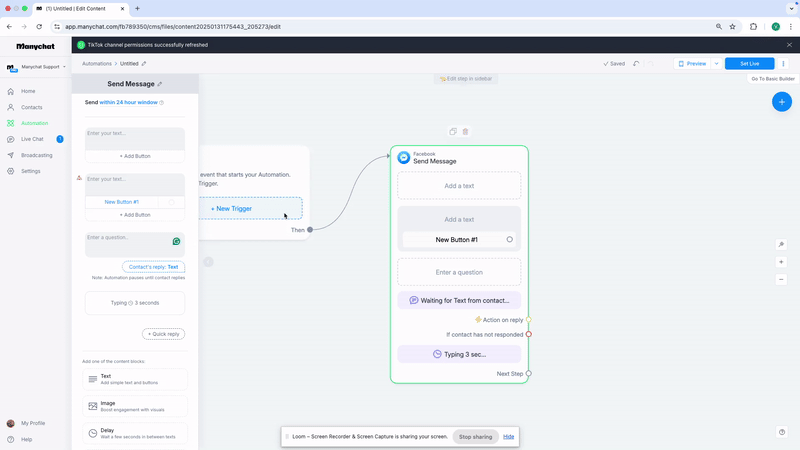Click the Set Live button
800x450 pixels.
point(749,63)
